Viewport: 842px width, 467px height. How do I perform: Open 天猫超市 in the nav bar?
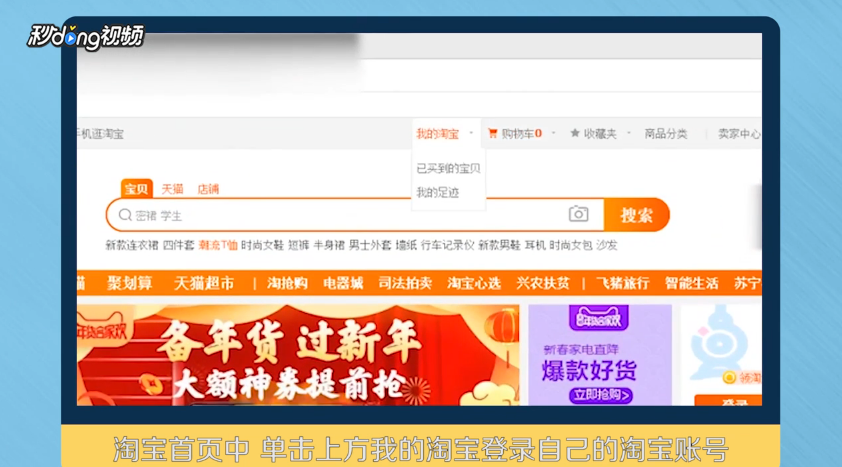pyautogui.click(x=204, y=283)
